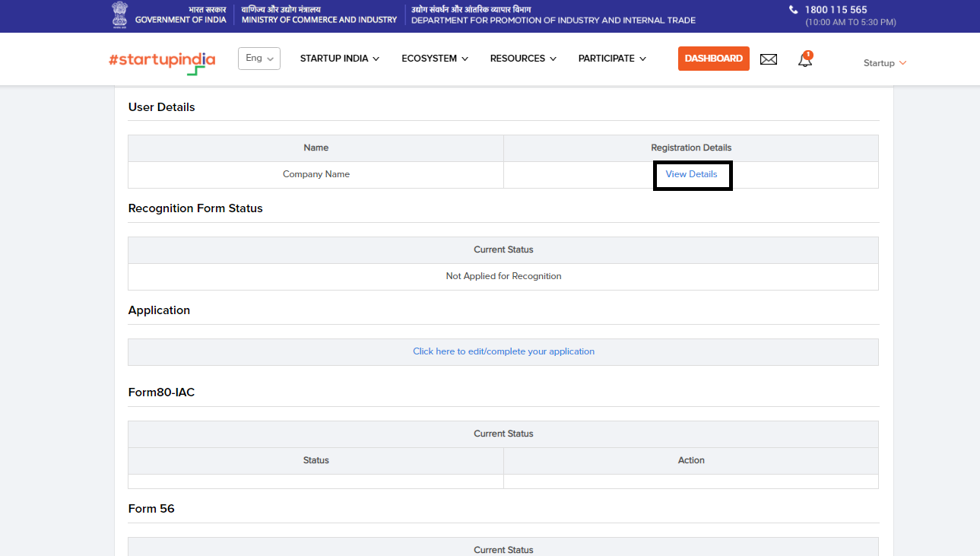Click the Company Name link

coord(316,174)
